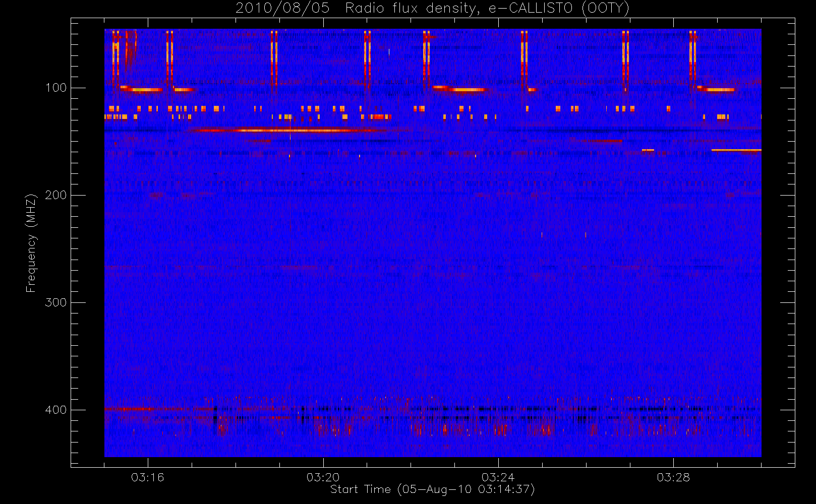Click the 300 frequency tick label
Image resolution: width=816 pixels, height=504 pixels.
pyautogui.click(x=55, y=302)
